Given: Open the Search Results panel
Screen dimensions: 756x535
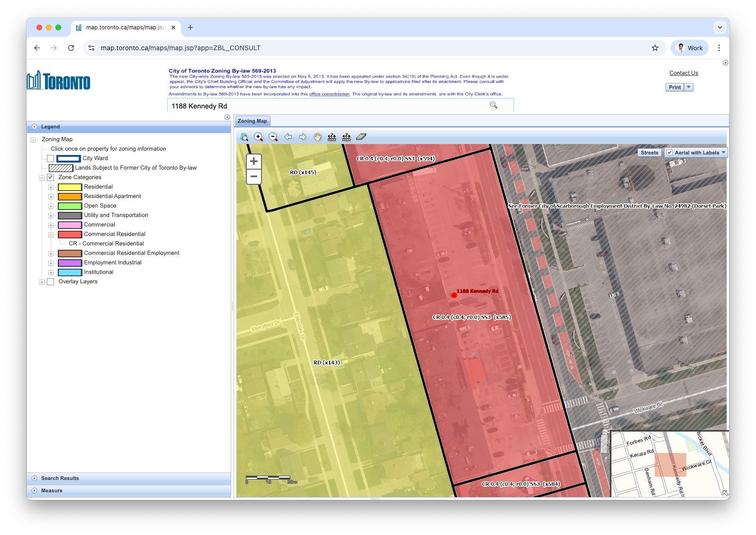Looking at the screenshot, I should point(60,478).
